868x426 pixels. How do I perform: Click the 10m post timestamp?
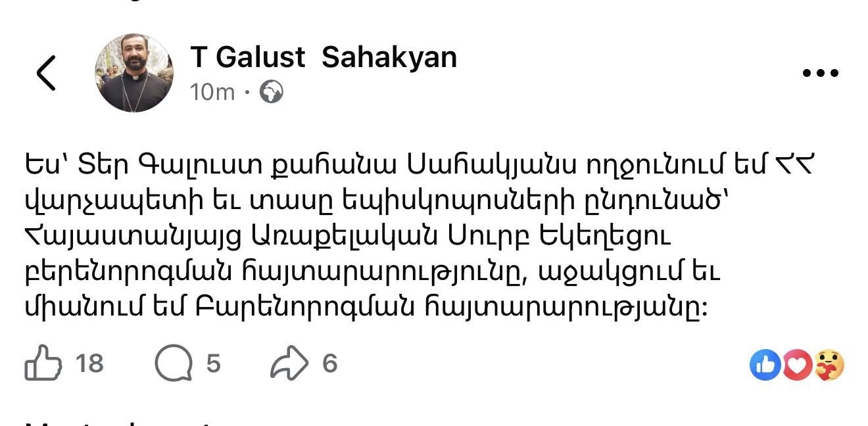(x=212, y=92)
